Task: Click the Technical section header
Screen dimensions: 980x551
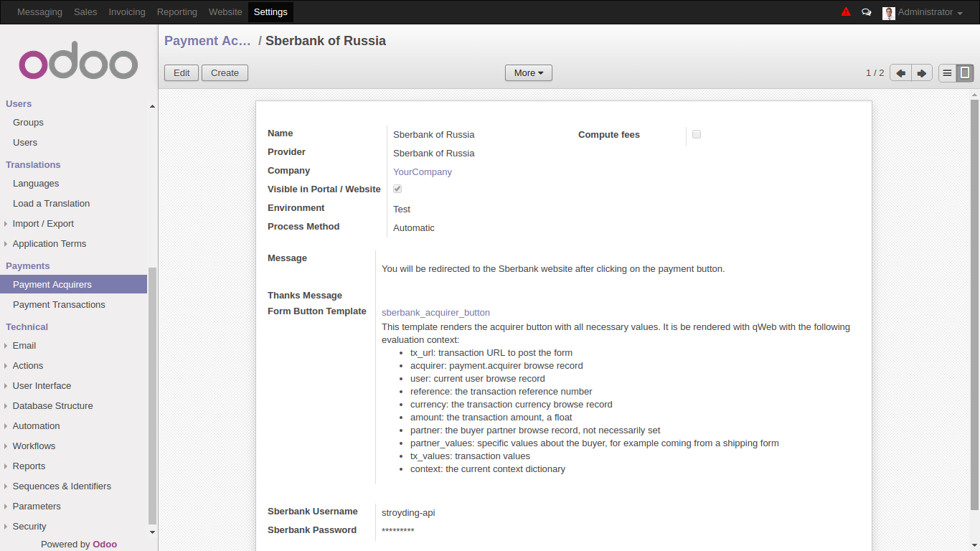Action: click(x=27, y=327)
